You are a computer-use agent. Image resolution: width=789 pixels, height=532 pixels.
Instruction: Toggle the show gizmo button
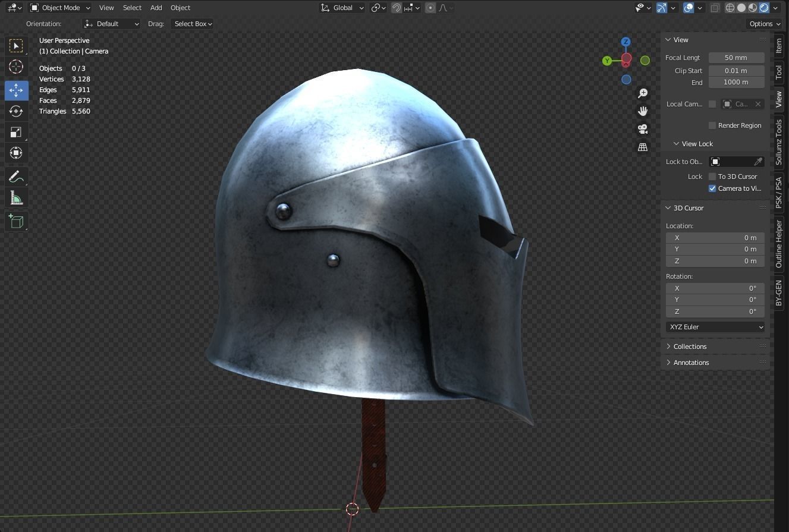(x=662, y=8)
